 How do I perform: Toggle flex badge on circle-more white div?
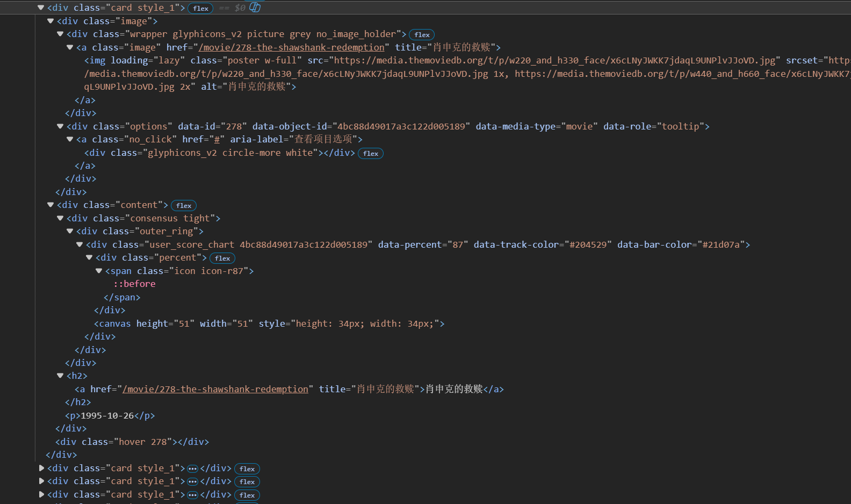[371, 153]
